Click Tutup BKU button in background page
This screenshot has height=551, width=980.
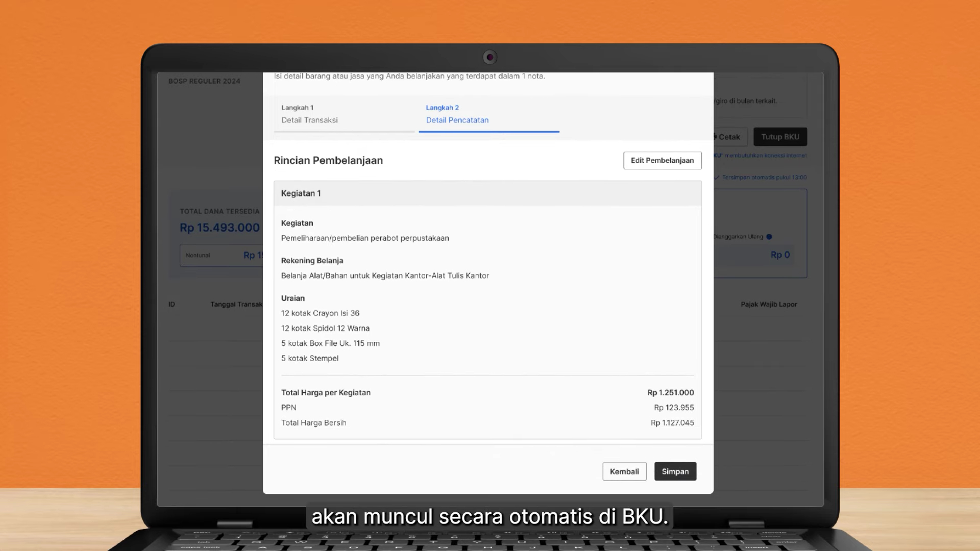[x=780, y=137]
